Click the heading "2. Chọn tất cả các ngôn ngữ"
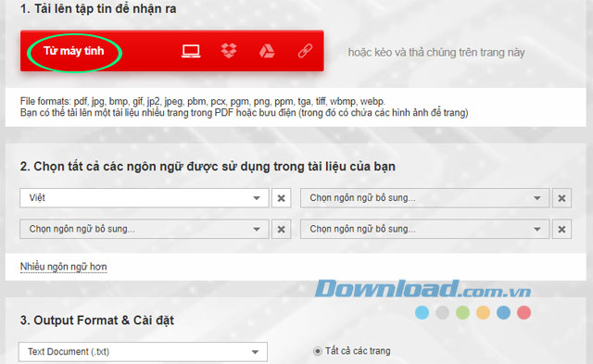 coord(208,167)
